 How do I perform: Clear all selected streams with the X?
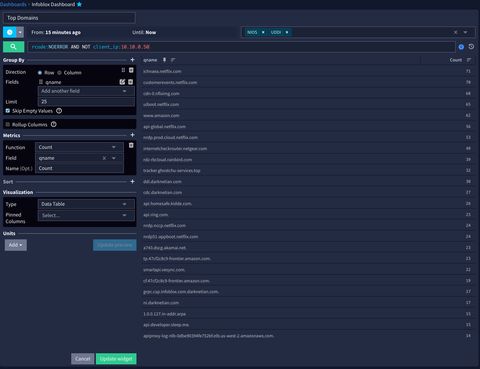pyautogui.click(x=455, y=32)
